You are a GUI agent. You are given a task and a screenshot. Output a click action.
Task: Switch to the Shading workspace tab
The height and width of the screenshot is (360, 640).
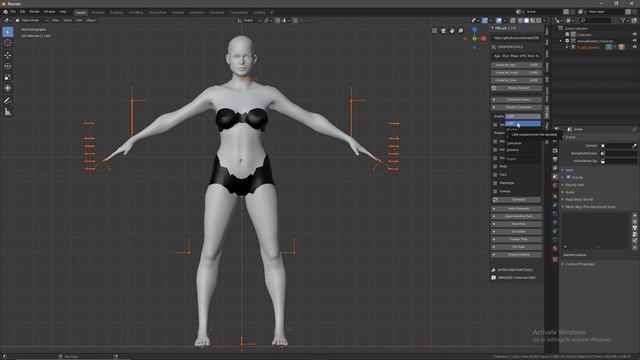click(x=178, y=13)
